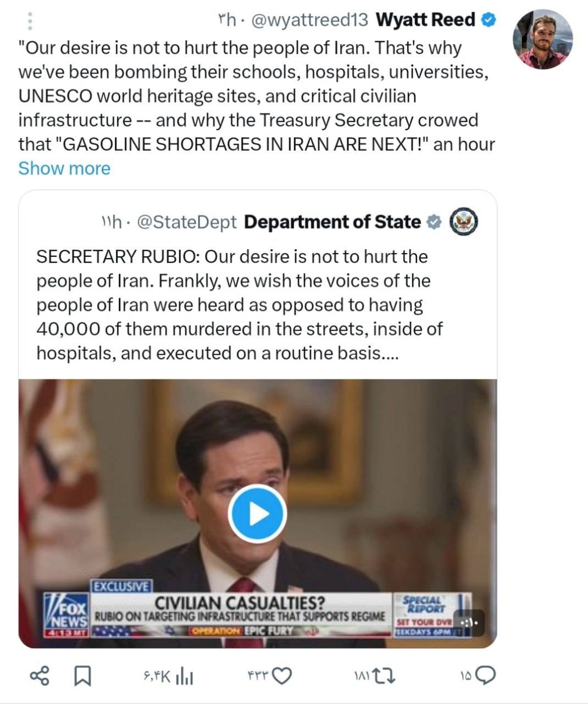Bookmark this tweet
This screenshot has width=588, height=704.
82,676
